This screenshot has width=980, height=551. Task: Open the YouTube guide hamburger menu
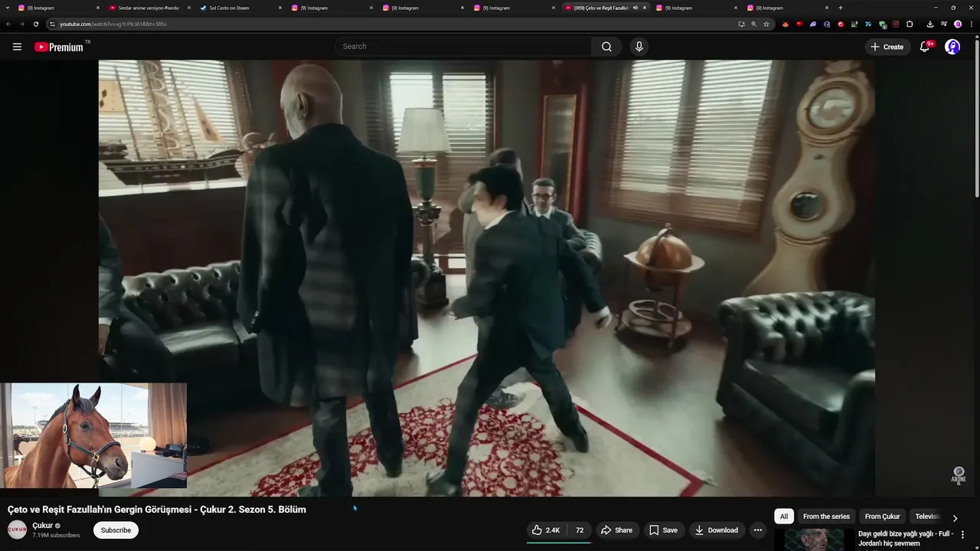coord(17,47)
